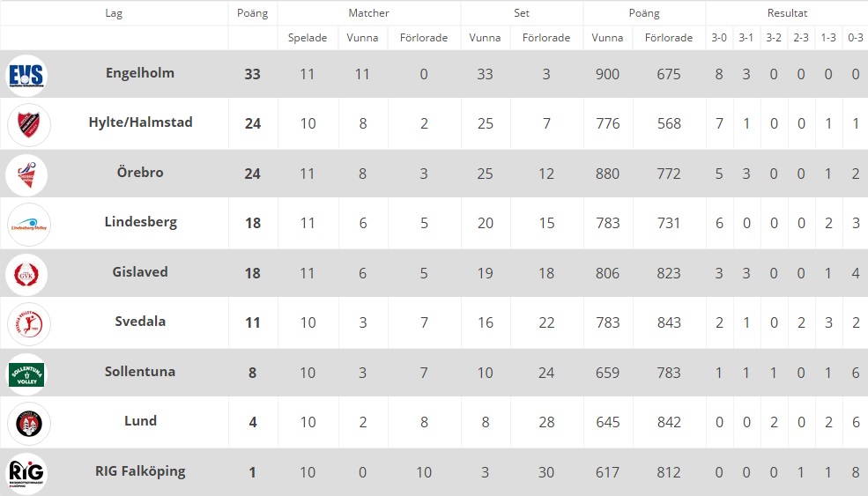Select the Sollentuna team name
Viewport: 868px width, 496px height.
(x=140, y=372)
